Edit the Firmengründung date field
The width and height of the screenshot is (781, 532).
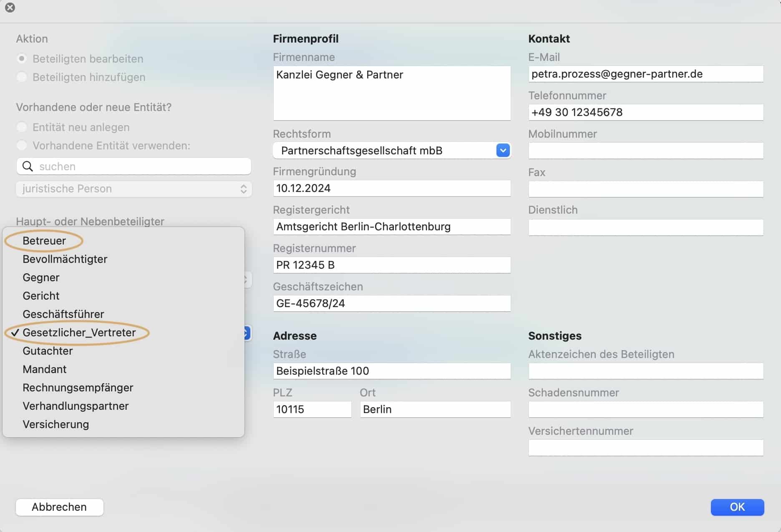tap(392, 188)
